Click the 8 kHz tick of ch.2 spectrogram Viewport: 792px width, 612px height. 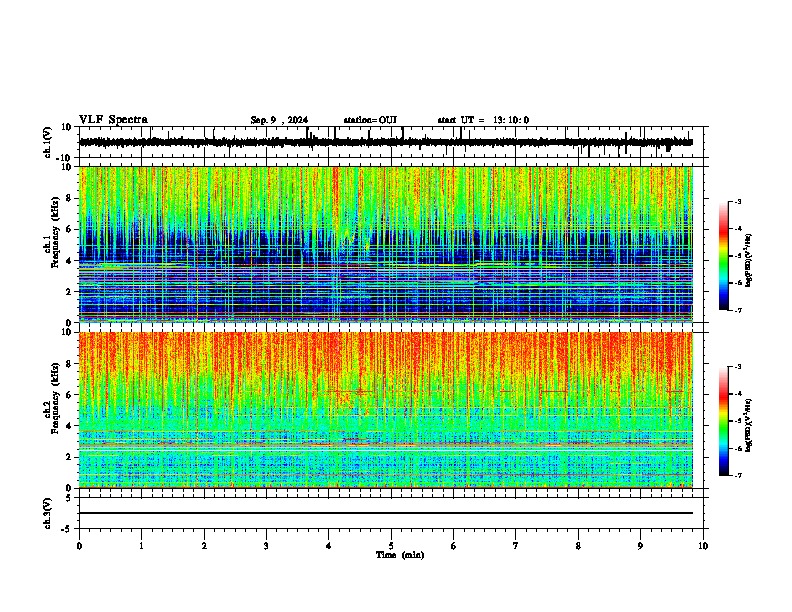click(x=69, y=364)
